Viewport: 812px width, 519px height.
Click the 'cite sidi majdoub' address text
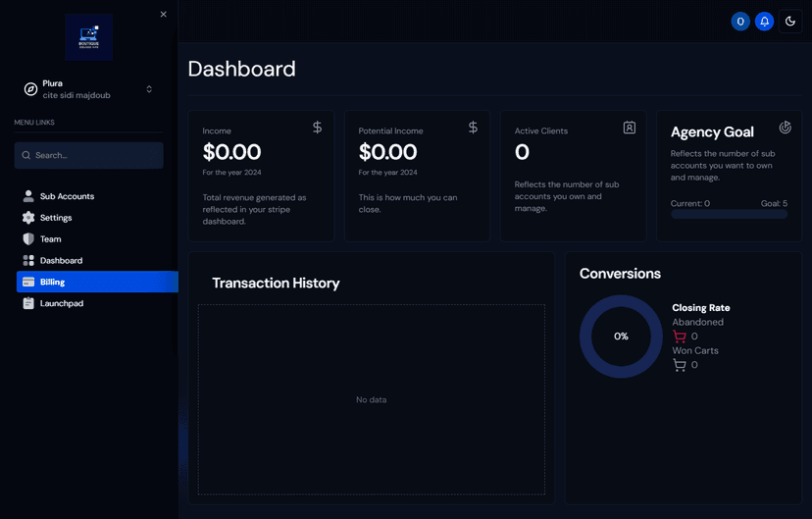point(76,95)
